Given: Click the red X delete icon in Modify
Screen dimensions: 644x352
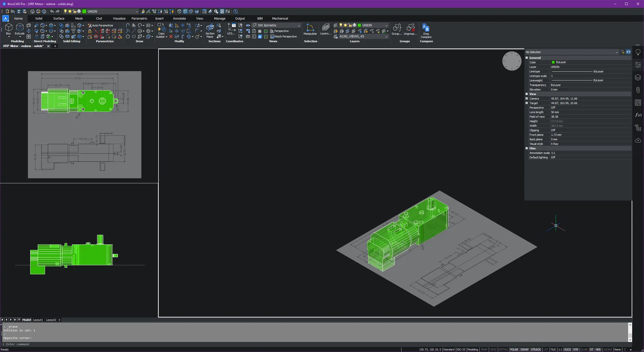Looking at the screenshot, I should point(171,37).
